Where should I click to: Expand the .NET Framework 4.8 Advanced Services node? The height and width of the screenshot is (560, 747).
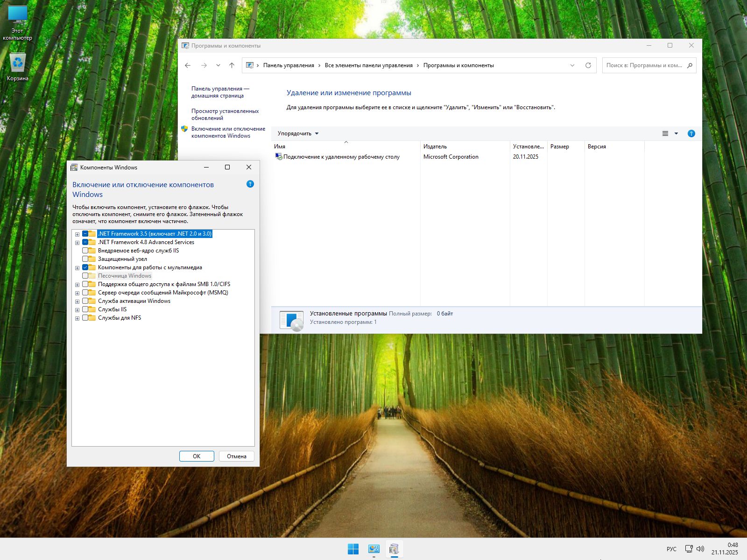(x=78, y=242)
